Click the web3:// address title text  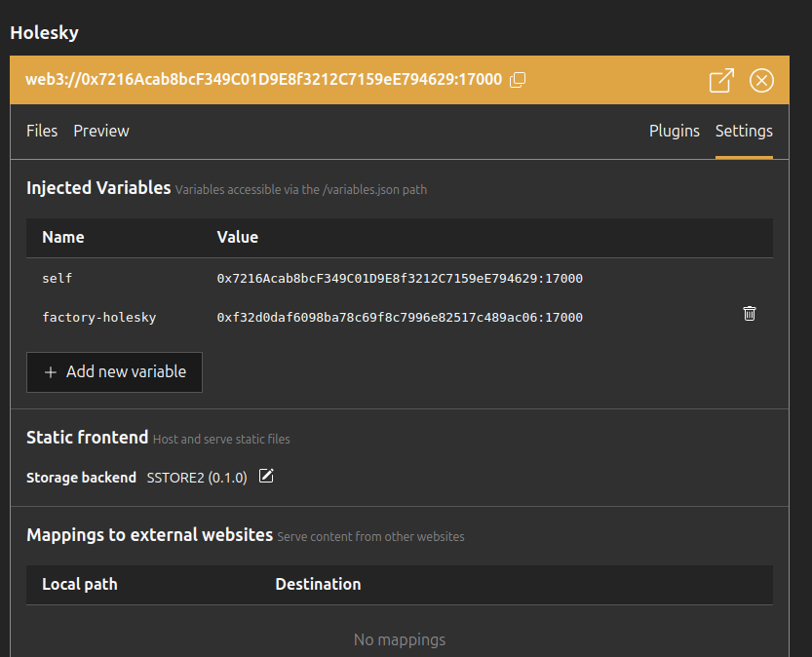pyautogui.click(x=263, y=79)
